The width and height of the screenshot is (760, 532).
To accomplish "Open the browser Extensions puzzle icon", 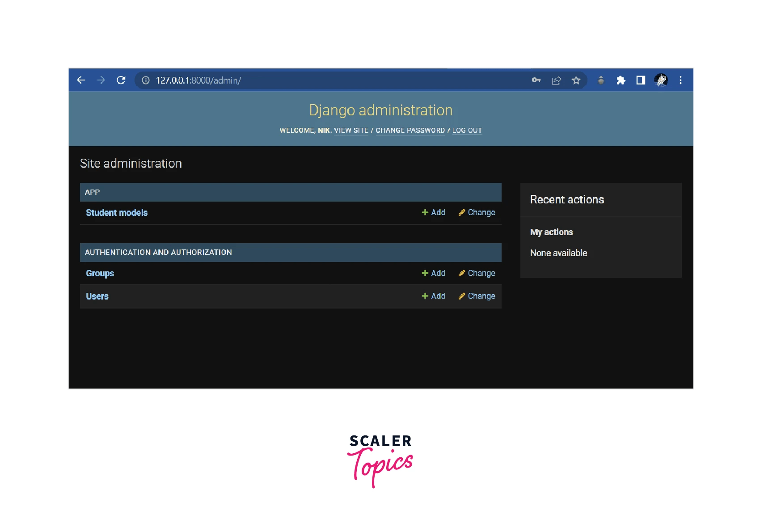I will coord(621,80).
